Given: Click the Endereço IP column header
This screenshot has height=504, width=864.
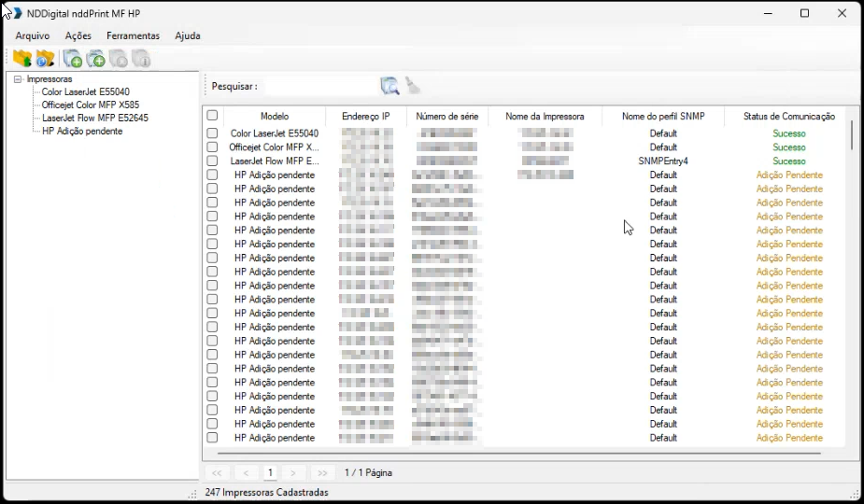Looking at the screenshot, I should 365,117.
